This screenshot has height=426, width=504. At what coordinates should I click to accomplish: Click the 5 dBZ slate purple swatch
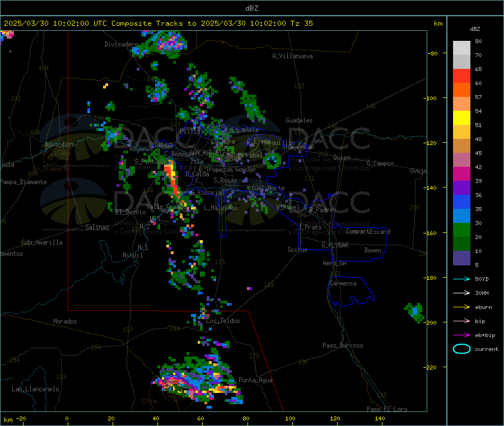point(461,258)
